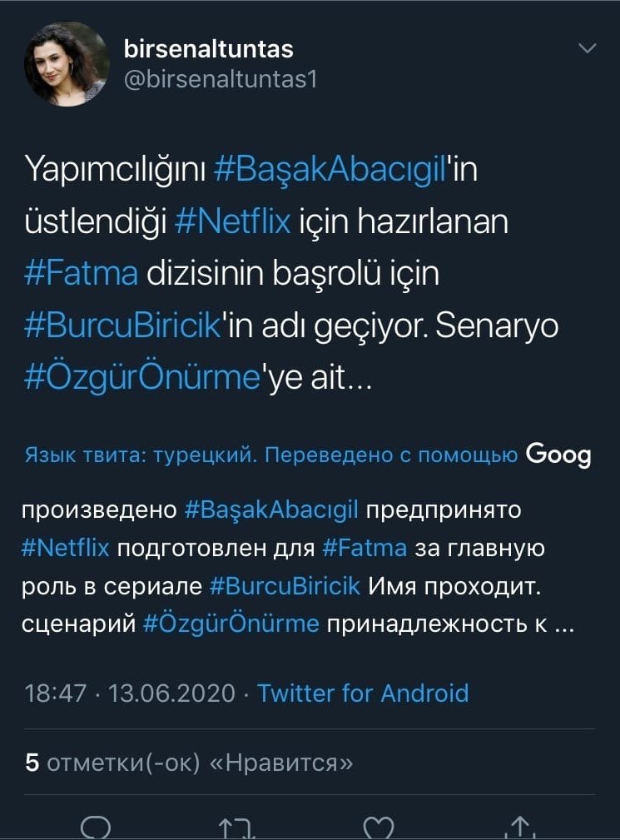Open the @birsenaltuntas1 handle
The width and height of the screenshot is (620, 840).
pos(220,79)
